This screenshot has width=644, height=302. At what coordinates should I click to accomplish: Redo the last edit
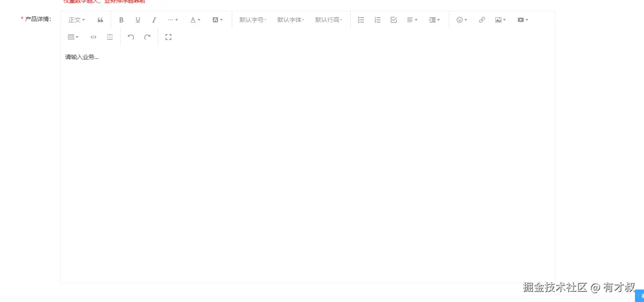pos(147,37)
